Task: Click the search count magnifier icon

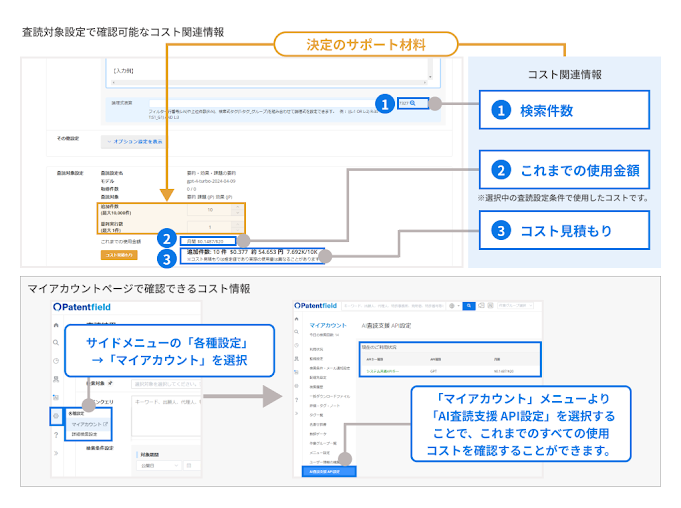Action: [x=412, y=103]
